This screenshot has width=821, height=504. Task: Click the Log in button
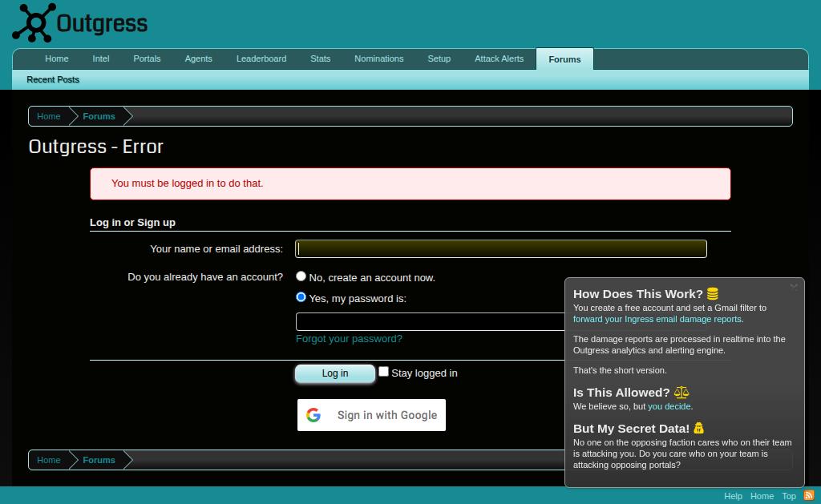pos(334,373)
